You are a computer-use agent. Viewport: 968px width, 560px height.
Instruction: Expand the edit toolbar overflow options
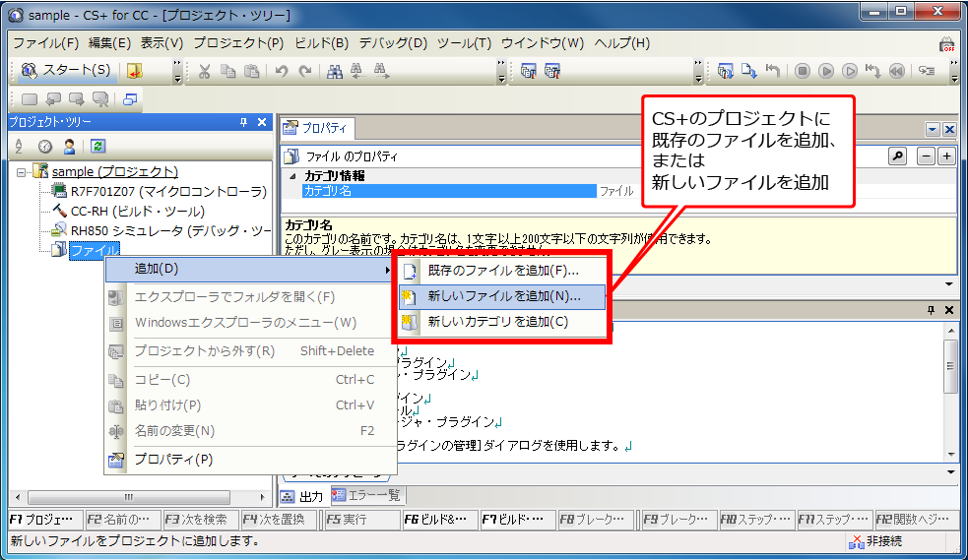(501, 71)
